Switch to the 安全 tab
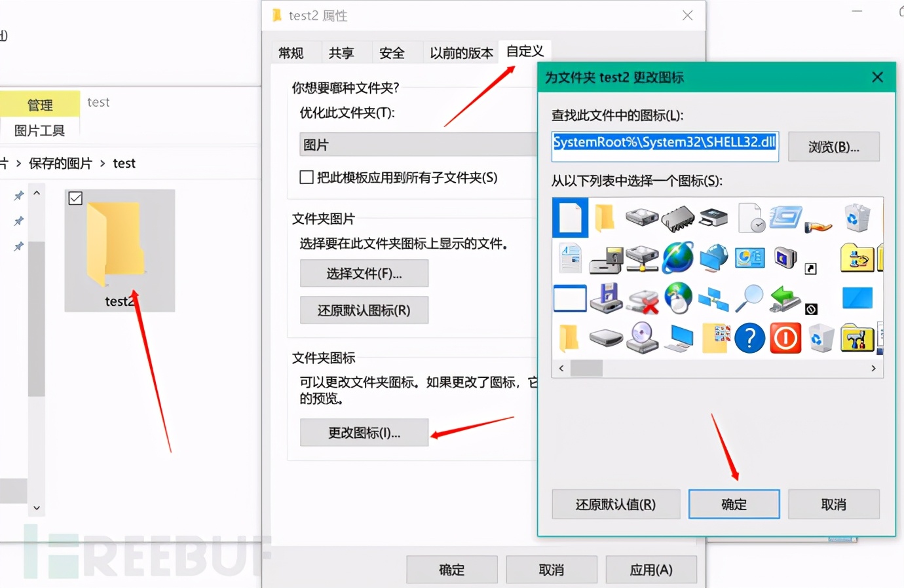The height and width of the screenshot is (588, 904). click(393, 52)
